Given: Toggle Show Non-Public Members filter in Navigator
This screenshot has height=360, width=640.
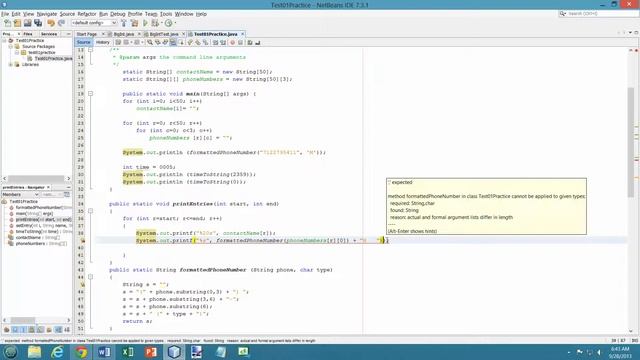Looking at the screenshot, I should pyautogui.click(x=31, y=330).
